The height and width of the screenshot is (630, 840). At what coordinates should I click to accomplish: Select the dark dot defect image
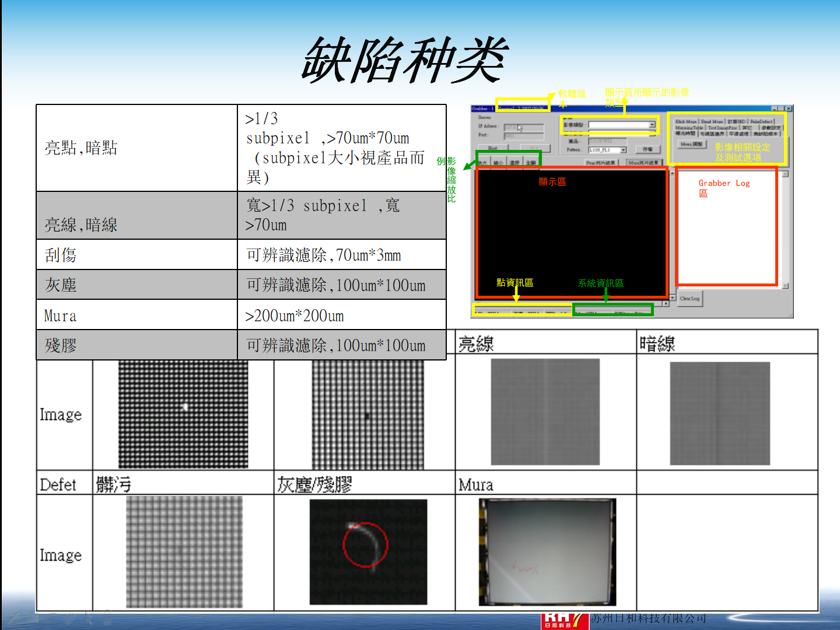(x=367, y=414)
